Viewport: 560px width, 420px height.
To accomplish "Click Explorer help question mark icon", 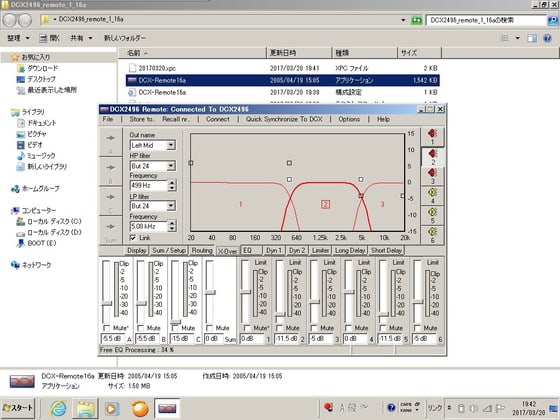I will coord(547,38).
